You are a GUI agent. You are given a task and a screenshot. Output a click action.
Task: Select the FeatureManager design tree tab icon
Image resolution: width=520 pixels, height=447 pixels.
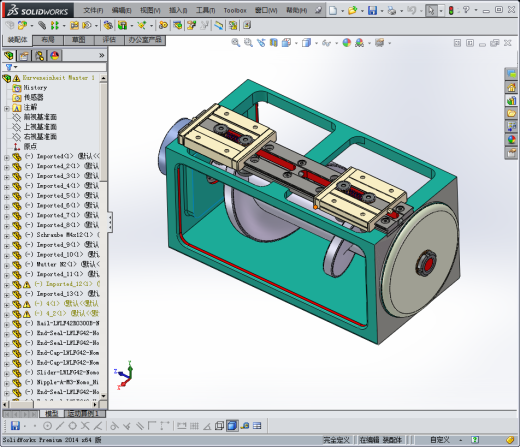(x=9, y=55)
